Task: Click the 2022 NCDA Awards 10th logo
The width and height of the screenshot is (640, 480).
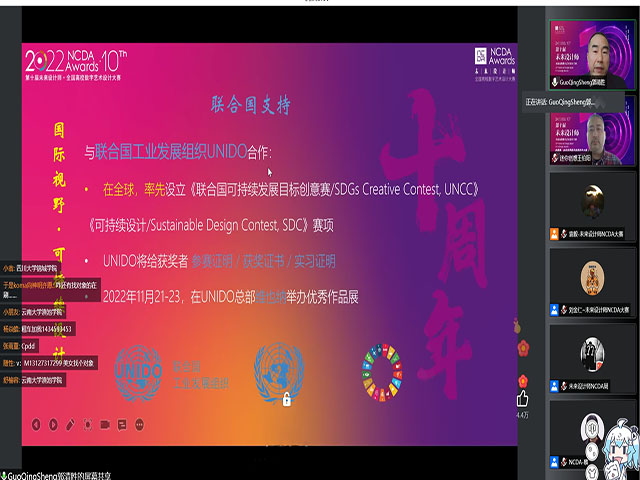Action: (x=76, y=64)
